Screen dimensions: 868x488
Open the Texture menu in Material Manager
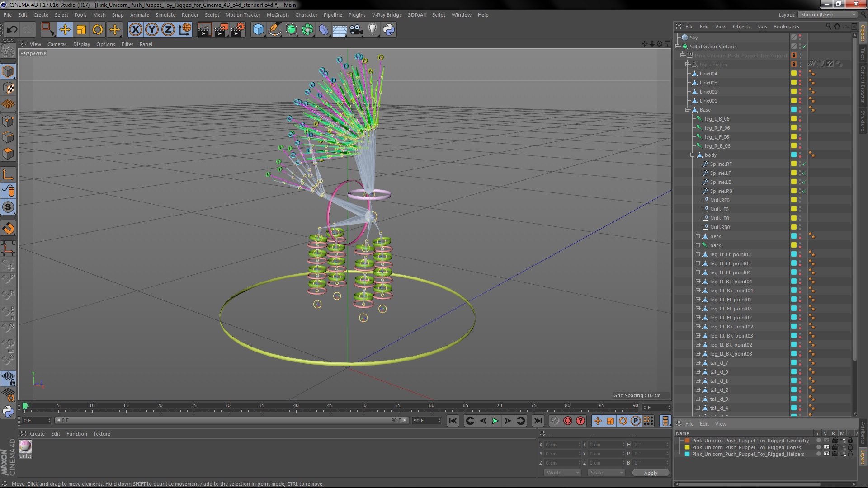point(101,434)
